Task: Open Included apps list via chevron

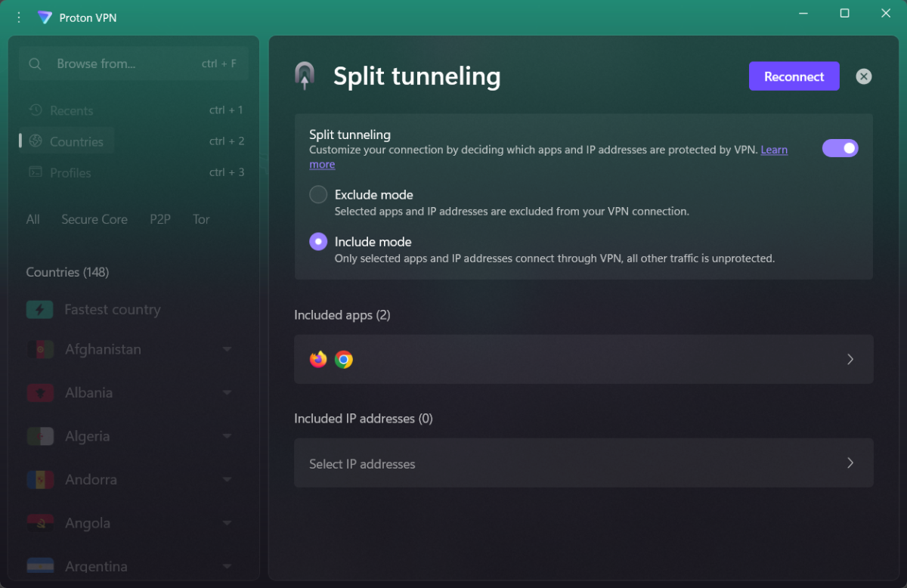Action: (x=850, y=359)
